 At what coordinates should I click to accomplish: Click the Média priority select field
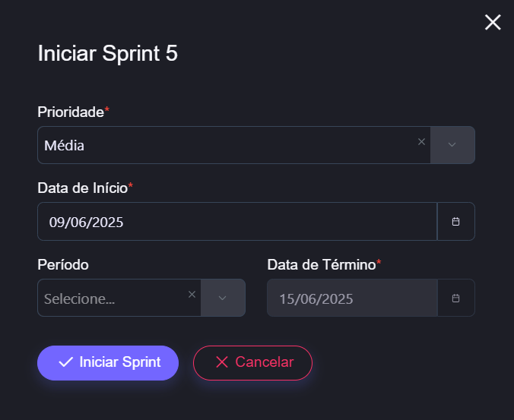[228, 145]
